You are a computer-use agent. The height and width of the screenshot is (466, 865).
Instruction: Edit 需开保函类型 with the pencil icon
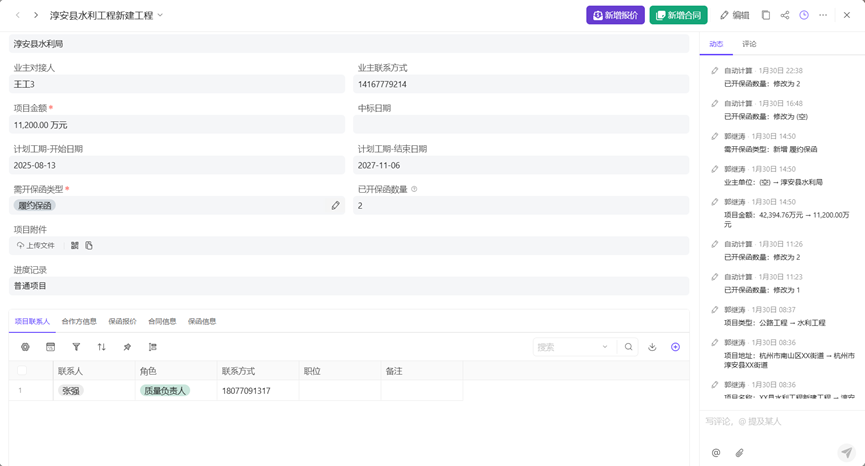[335, 205]
